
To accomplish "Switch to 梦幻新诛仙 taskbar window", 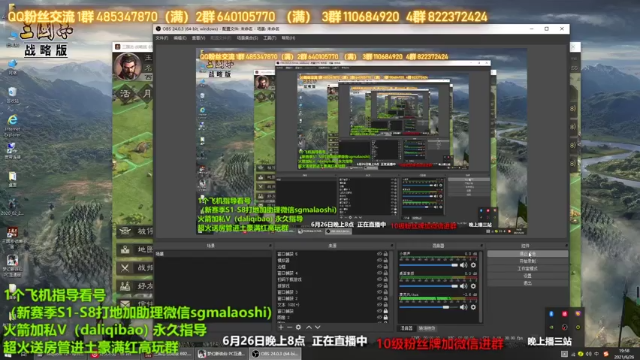I will click(x=220, y=353).
